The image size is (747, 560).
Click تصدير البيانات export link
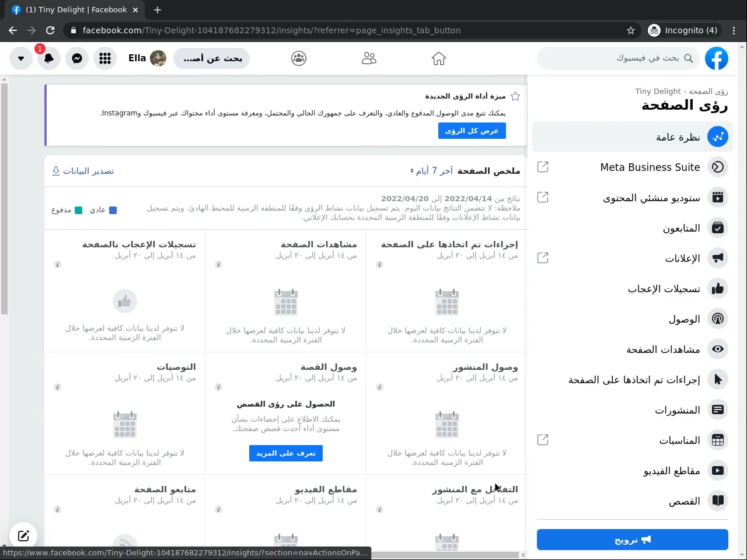pyautogui.click(x=83, y=171)
